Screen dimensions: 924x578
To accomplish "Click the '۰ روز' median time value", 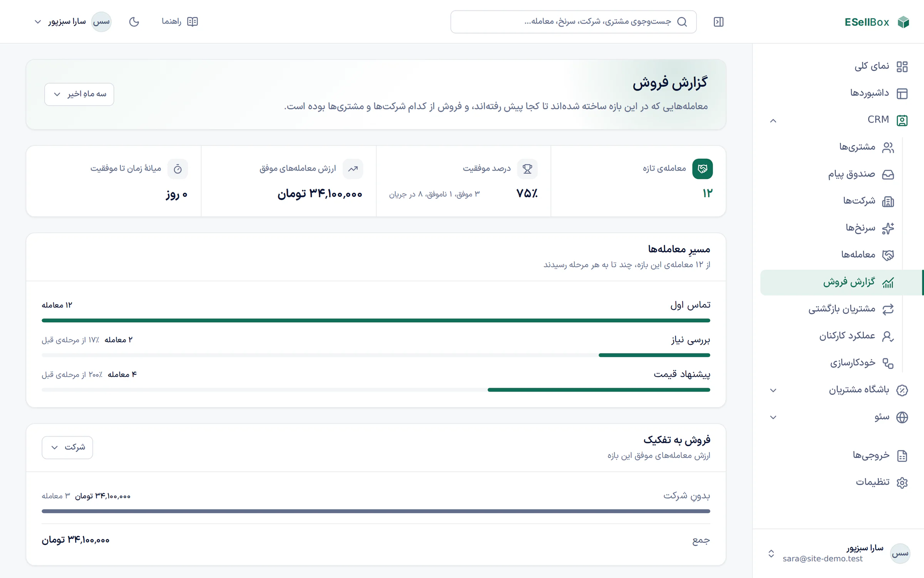I will click(x=177, y=194).
